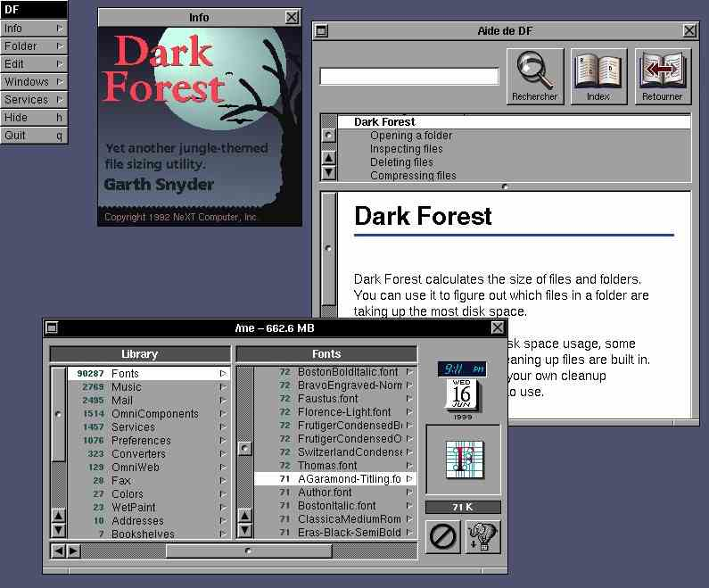Open the Info menu

pyautogui.click(x=34, y=28)
